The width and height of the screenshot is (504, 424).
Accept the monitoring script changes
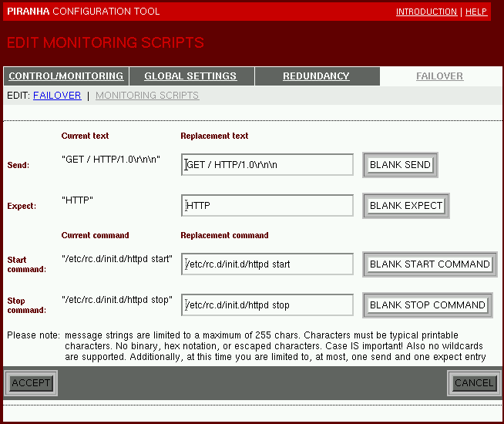click(x=31, y=383)
